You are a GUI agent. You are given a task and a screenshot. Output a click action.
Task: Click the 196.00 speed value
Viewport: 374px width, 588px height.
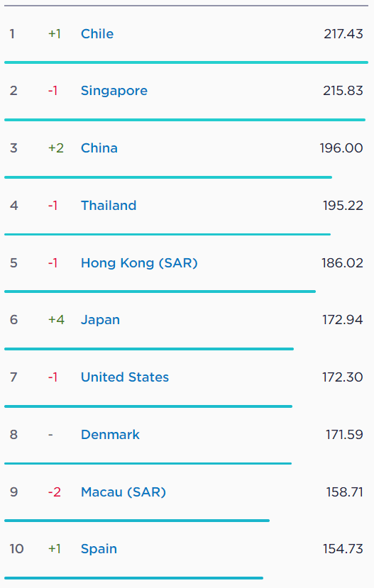coord(341,148)
